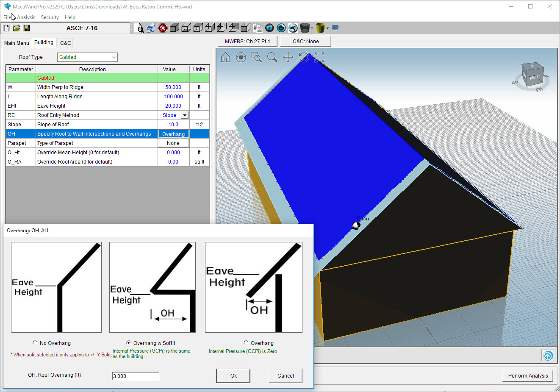Select the red stop/error toolbar icon
This screenshot has height=392, width=560.
[x=162, y=28]
